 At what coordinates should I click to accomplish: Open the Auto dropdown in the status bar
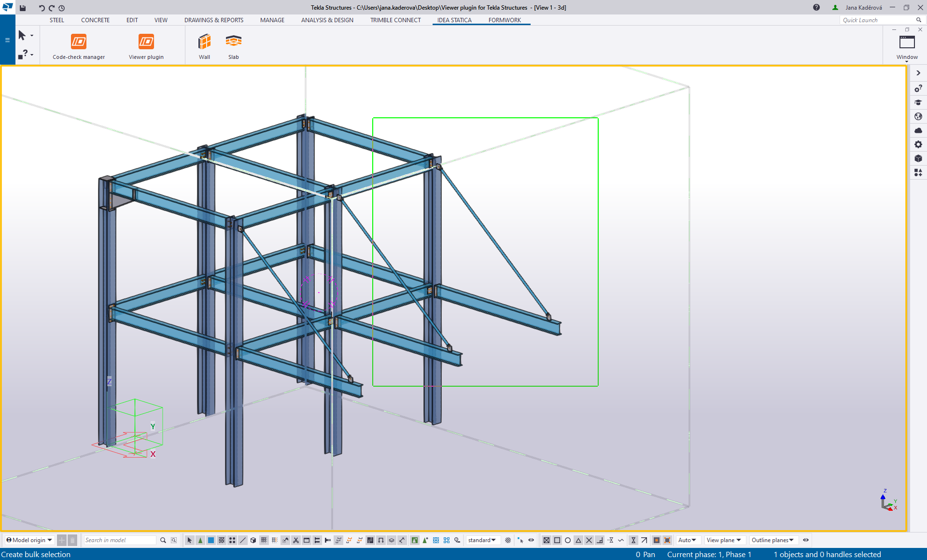point(688,540)
